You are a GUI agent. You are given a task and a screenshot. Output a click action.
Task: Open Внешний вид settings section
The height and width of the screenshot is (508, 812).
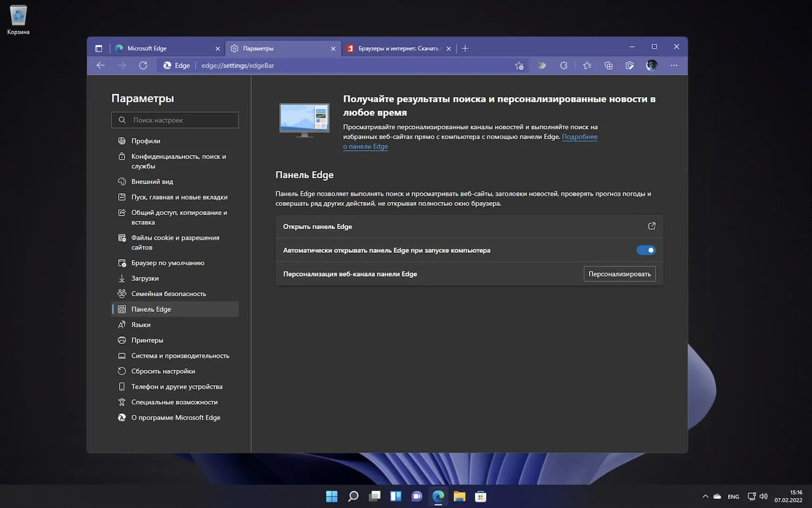(152, 182)
